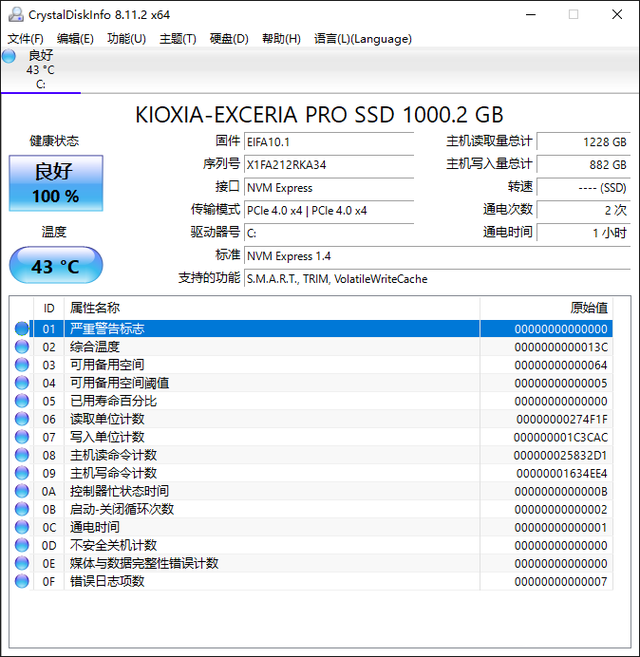The height and width of the screenshot is (657, 640).
Task: Click status orb for attribute 09 row
Action: (x=22, y=473)
